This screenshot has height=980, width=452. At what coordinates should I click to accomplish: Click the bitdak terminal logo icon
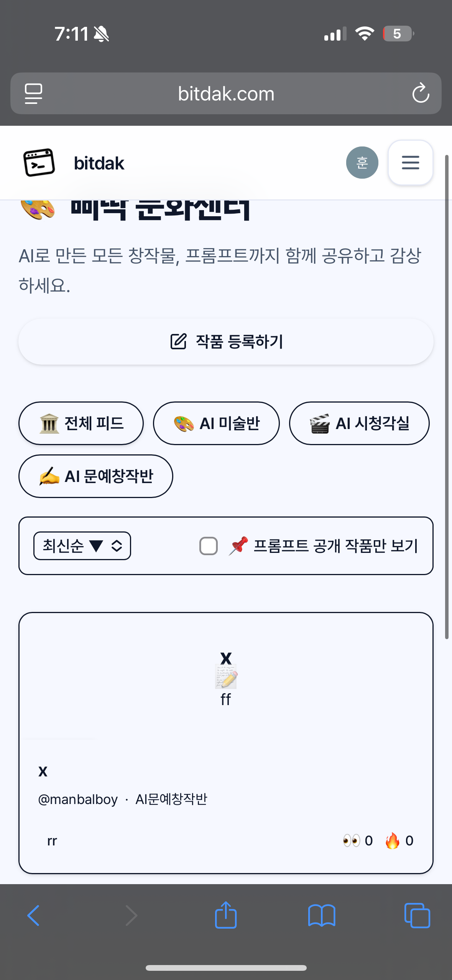click(39, 163)
